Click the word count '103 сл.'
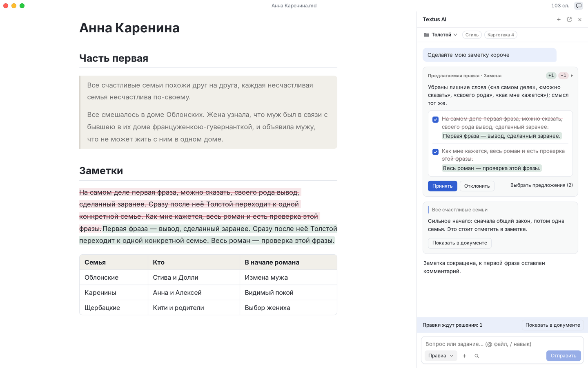This screenshot has height=368, width=588. coord(560,6)
